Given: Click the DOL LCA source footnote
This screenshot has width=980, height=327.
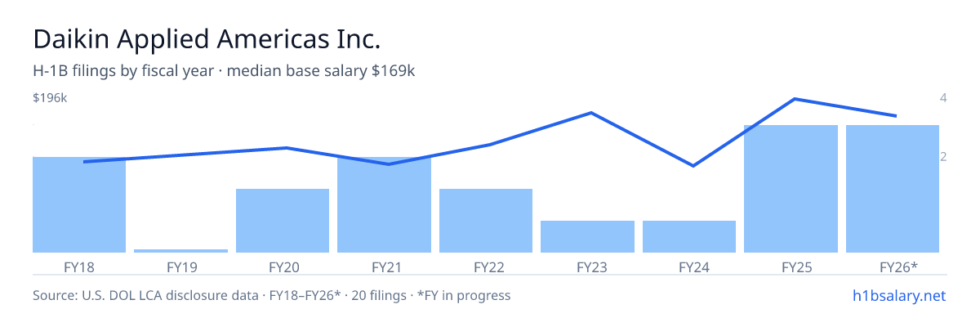Looking at the screenshot, I should (x=271, y=295).
